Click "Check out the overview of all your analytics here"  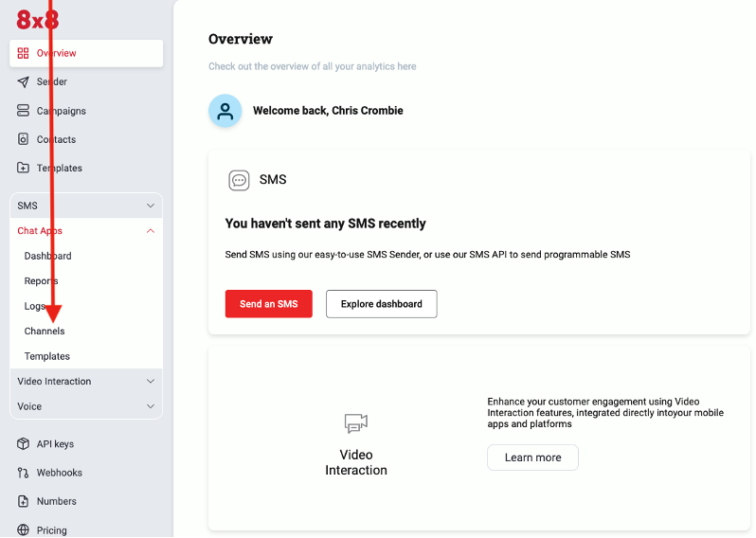pyautogui.click(x=313, y=66)
